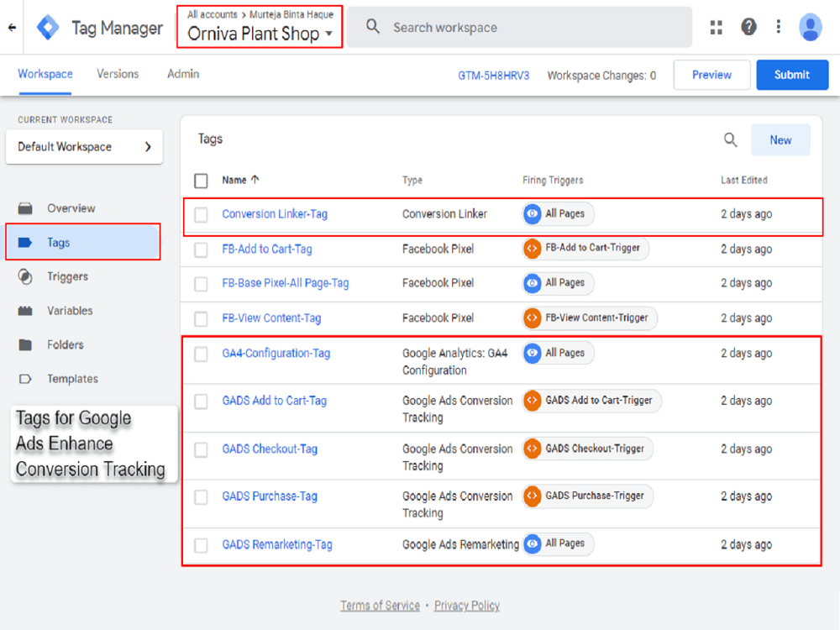The image size is (840, 630).
Task: Sort by Name column arrow
Action: 255,180
